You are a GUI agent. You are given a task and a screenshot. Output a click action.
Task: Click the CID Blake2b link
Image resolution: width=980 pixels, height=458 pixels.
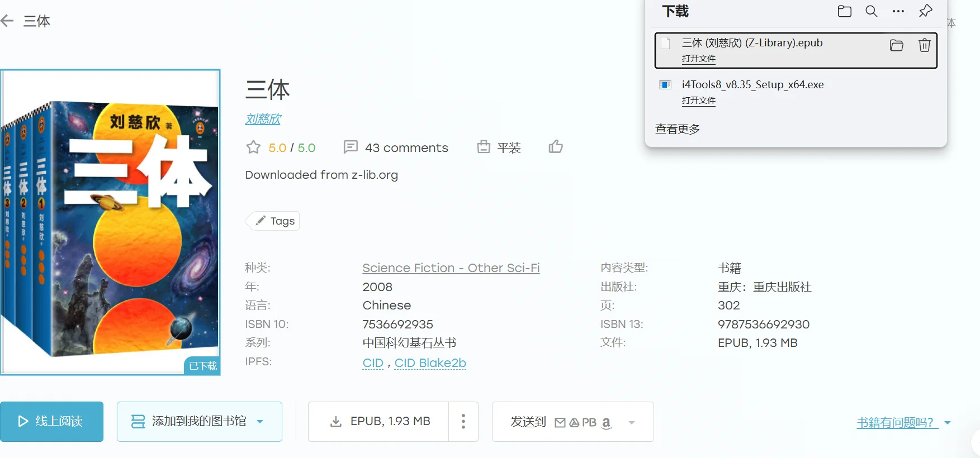pos(430,363)
